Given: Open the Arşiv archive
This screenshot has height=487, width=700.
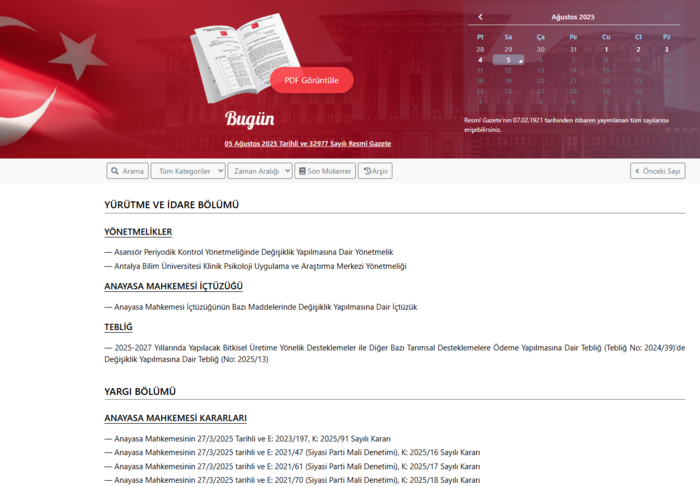Looking at the screenshot, I should (375, 171).
